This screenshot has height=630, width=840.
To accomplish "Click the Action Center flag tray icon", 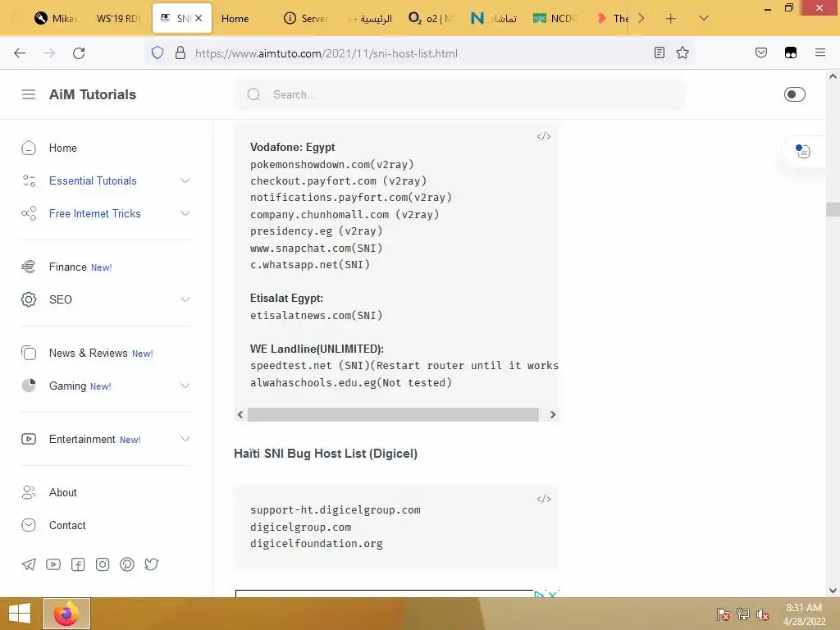I will 723,614.
